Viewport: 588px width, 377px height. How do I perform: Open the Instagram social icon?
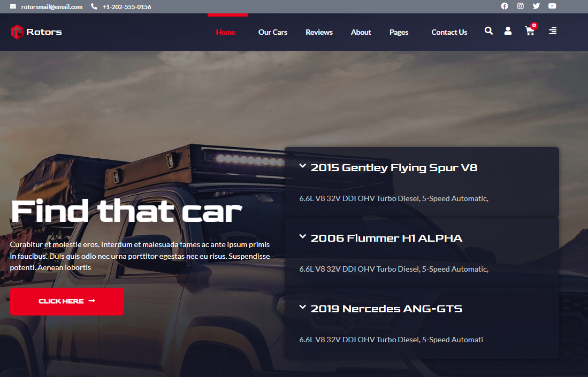[x=520, y=6]
